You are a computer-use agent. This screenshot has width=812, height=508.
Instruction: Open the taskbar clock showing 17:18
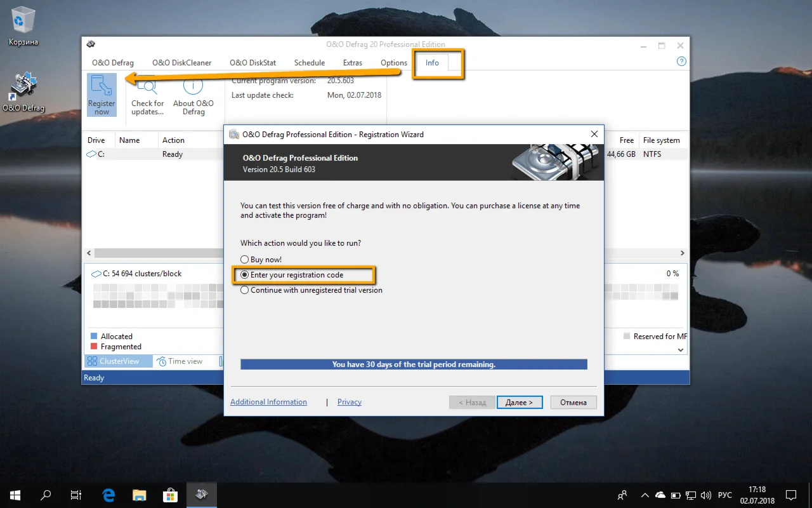757,495
